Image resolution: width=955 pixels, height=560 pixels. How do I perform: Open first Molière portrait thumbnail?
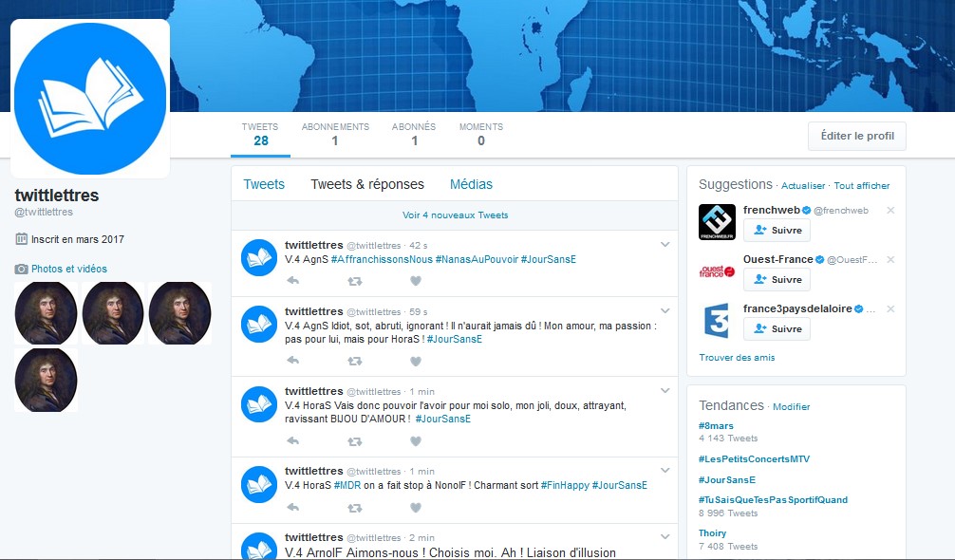[47, 312]
